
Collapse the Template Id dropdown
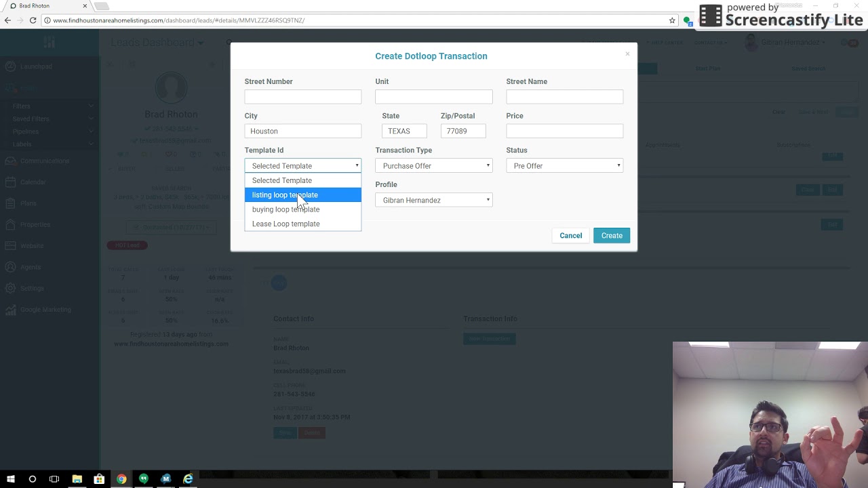tap(302, 165)
